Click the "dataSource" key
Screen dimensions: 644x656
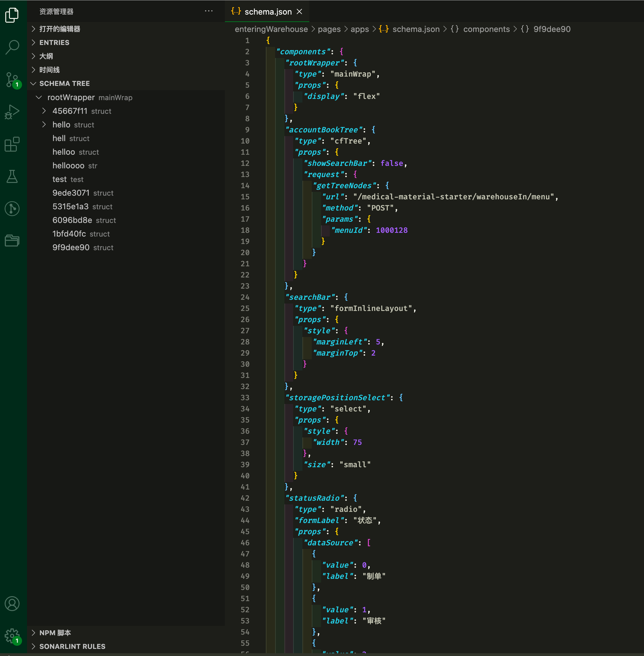coord(331,543)
